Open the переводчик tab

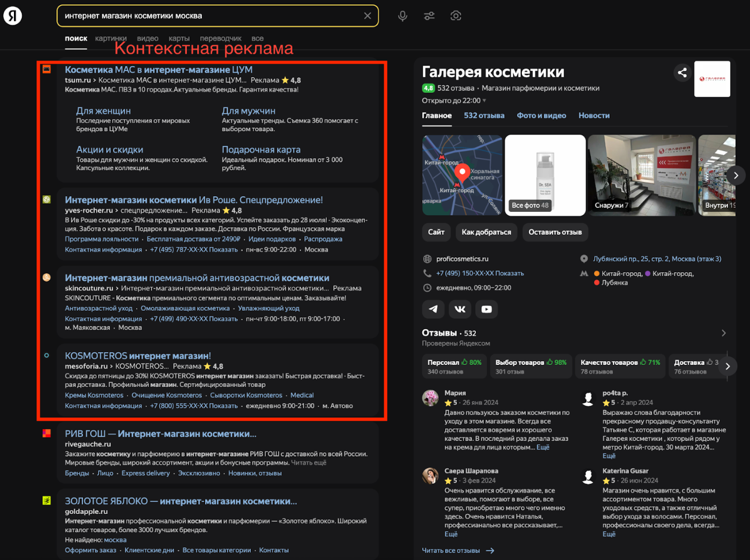pyautogui.click(x=221, y=39)
